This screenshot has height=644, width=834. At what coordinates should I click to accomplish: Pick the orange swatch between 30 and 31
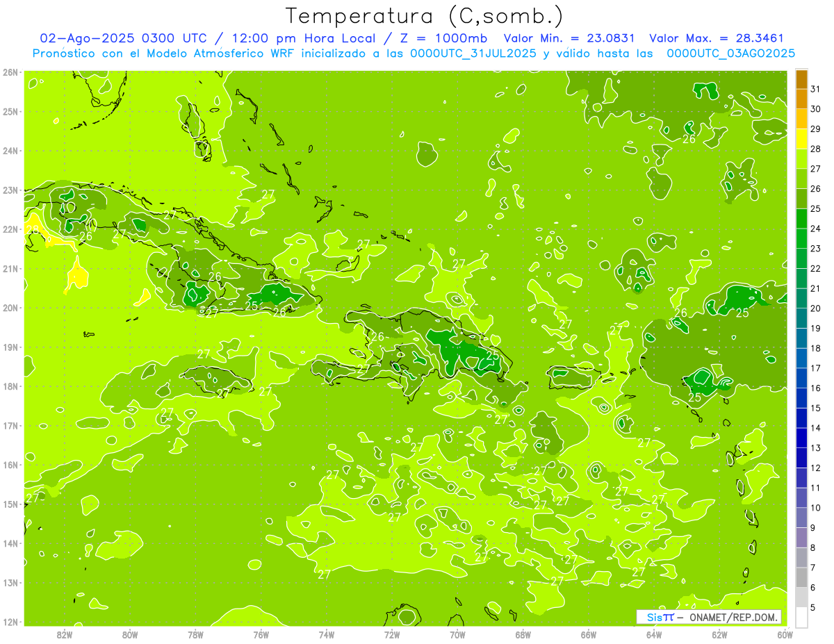(801, 99)
